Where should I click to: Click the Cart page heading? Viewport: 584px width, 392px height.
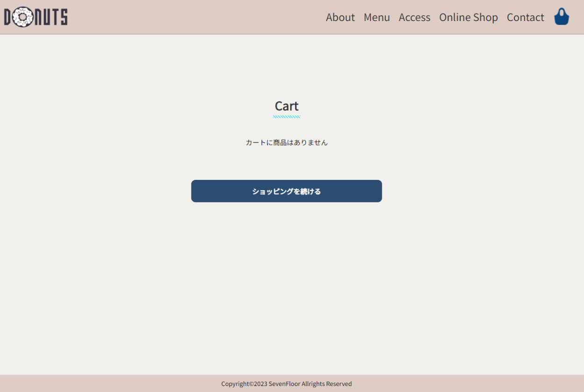point(286,106)
